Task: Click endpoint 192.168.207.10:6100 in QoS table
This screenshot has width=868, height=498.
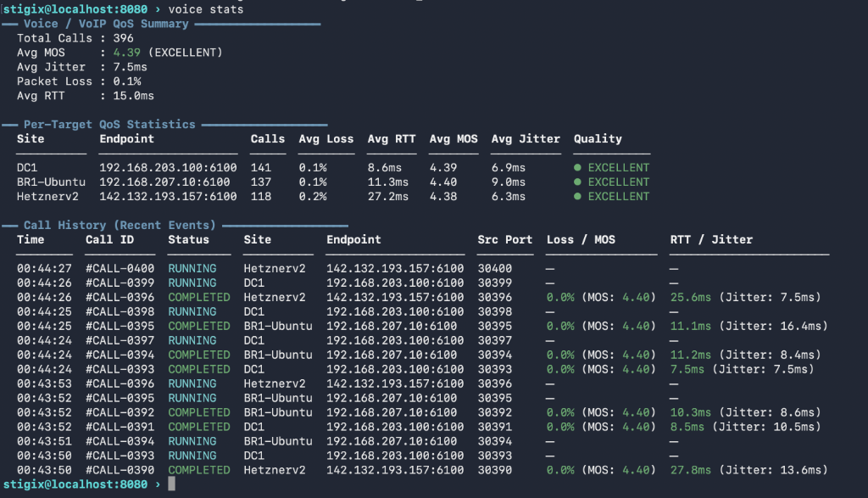Action: (164, 182)
